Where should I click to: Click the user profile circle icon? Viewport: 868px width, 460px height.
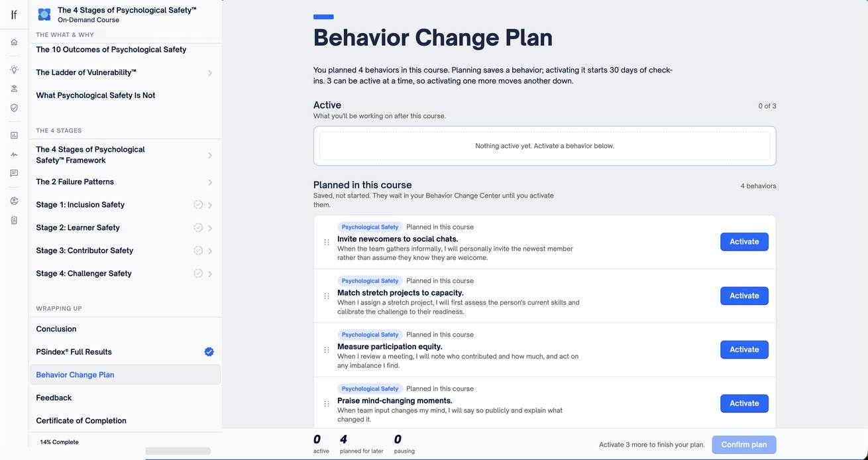[x=14, y=201]
